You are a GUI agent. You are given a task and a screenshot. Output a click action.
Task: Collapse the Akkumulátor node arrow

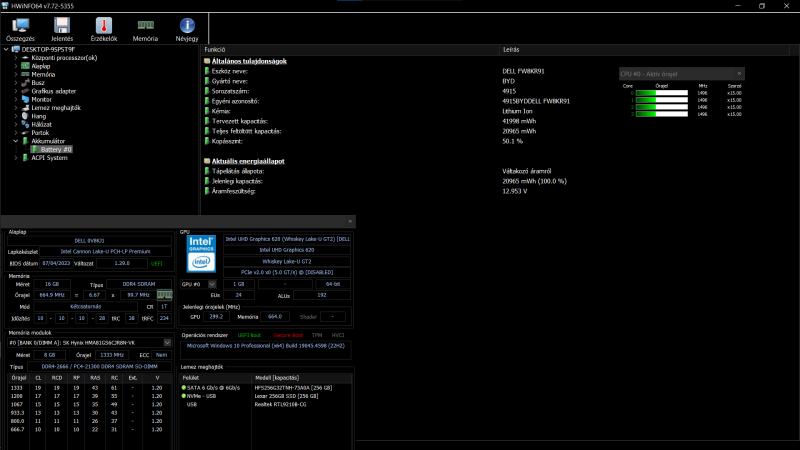pyautogui.click(x=16, y=141)
